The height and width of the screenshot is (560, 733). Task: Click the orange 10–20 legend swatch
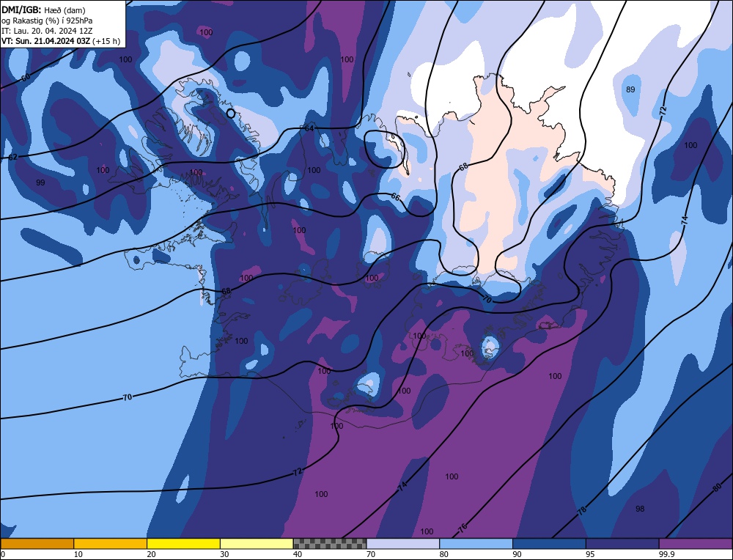coord(111,543)
